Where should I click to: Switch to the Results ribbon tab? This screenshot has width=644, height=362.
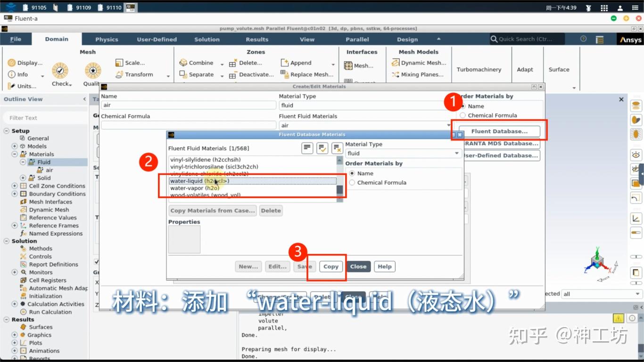click(x=257, y=40)
